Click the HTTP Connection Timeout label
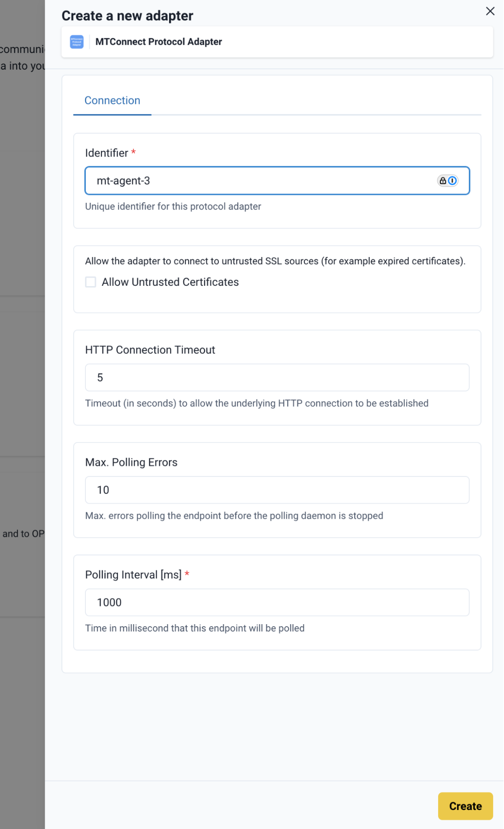This screenshot has width=504, height=829. [x=150, y=350]
